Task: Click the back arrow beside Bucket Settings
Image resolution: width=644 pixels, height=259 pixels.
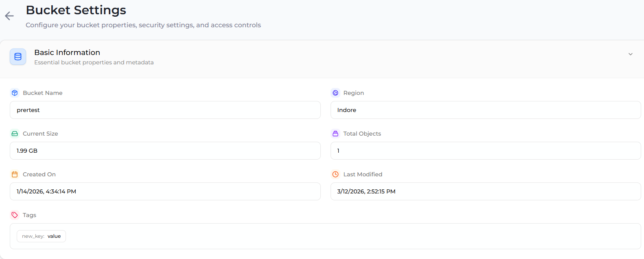Action: [x=9, y=16]
